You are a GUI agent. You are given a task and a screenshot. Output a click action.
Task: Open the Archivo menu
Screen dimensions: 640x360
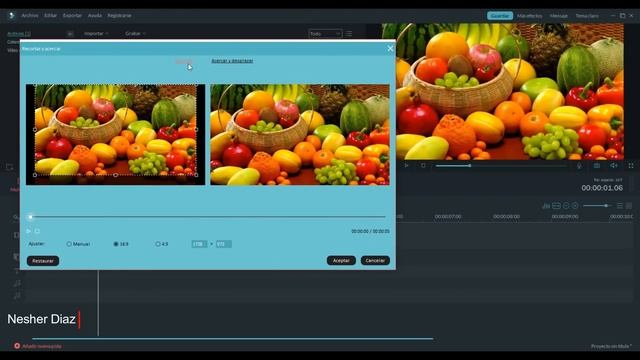click(x=30, y=16)
